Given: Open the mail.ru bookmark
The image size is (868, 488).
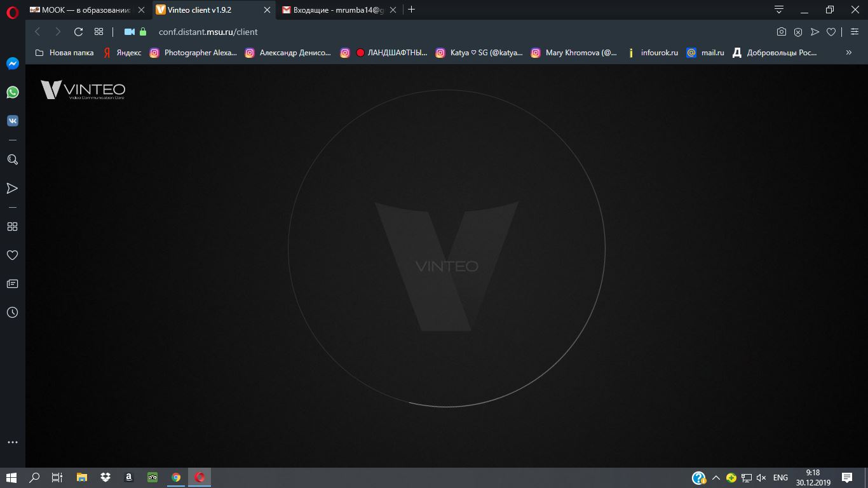Looking at the screenshot, I should (x=705, y=53).
